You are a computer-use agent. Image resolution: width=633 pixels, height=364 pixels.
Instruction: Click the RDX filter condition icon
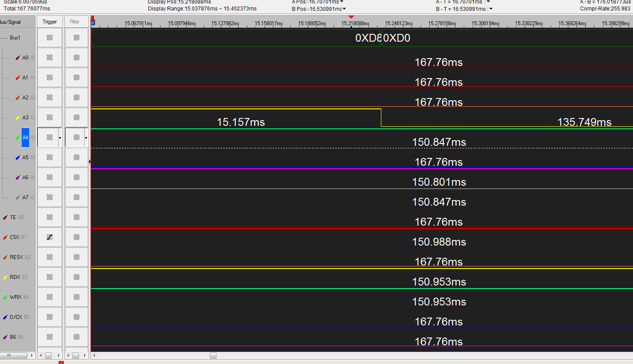[76, 277]
